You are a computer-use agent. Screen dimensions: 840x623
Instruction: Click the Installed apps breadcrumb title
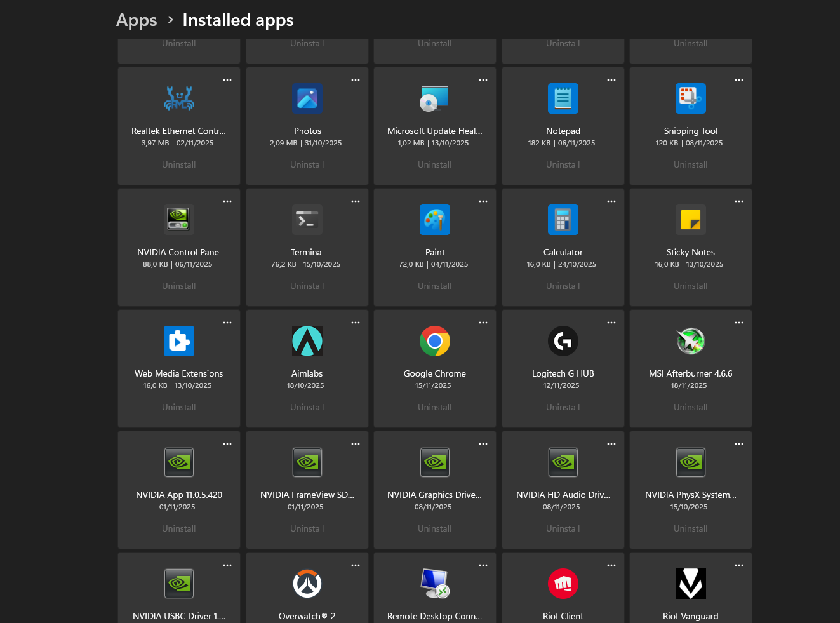click(238, 20)
